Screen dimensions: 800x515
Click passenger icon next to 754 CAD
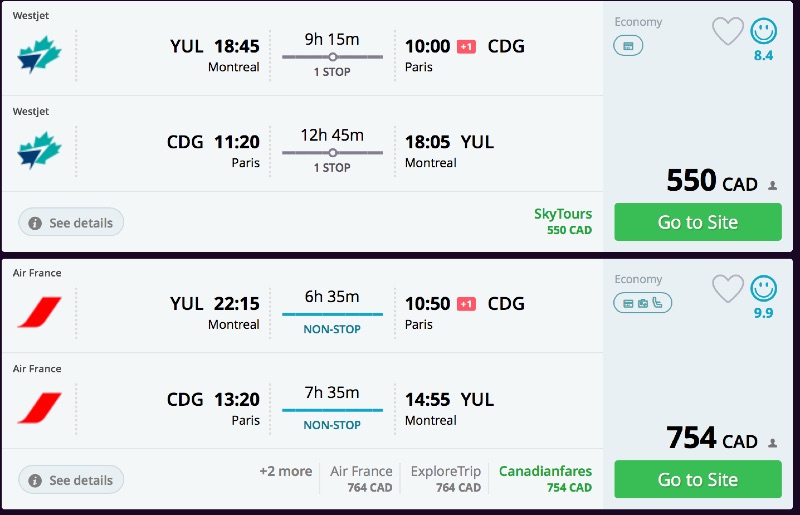tap(772, 442)
